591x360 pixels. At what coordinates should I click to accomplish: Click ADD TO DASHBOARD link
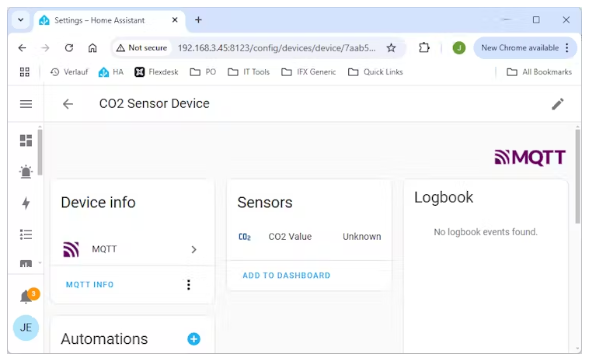[x=286, y=276]
